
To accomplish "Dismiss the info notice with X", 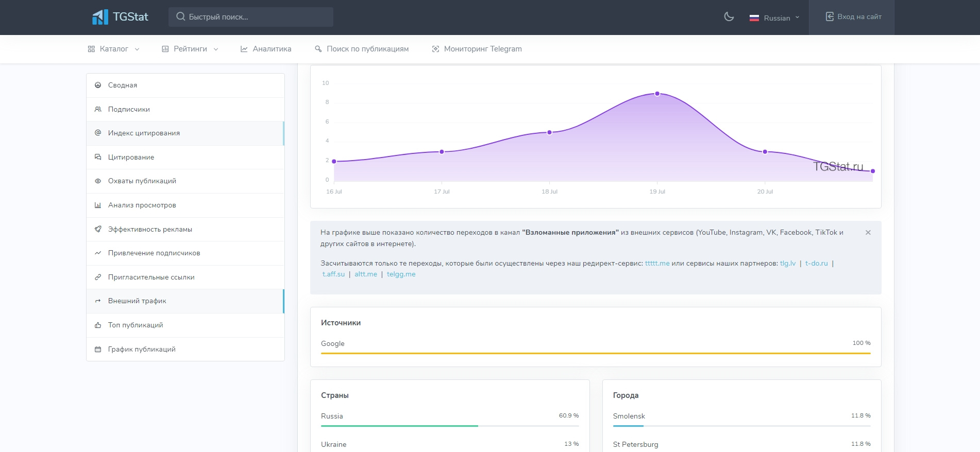I will click(868, 233).
